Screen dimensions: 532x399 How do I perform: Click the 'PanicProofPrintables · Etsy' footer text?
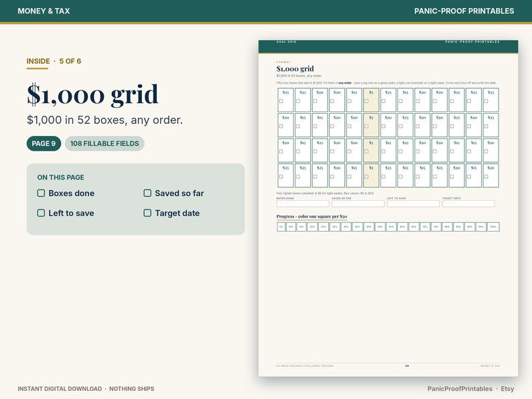tap(470, 389)
